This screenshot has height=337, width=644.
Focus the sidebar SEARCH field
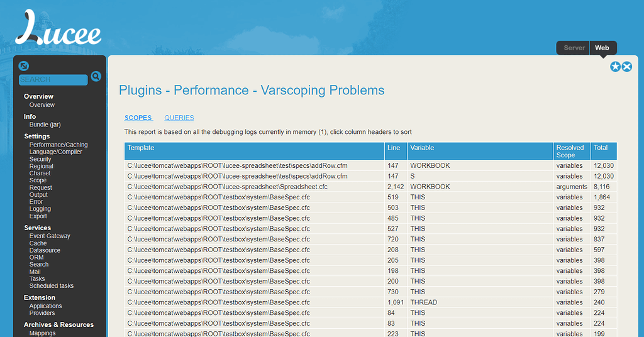(x=53, y=80)
